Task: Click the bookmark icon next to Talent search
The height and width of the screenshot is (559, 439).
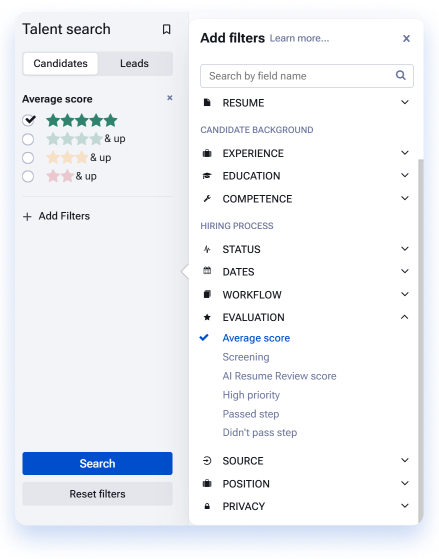Action: tap(166, 29)
